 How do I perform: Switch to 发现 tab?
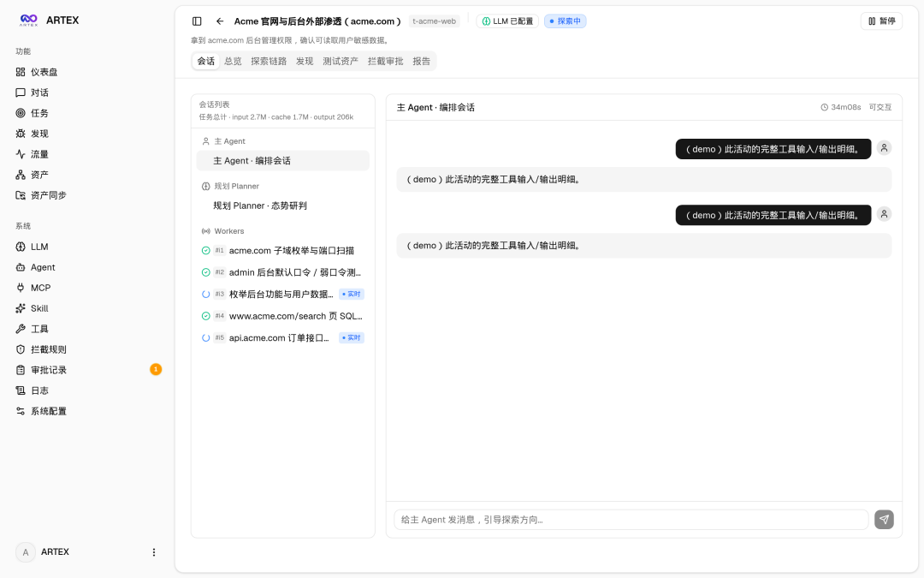click(305, 62)
